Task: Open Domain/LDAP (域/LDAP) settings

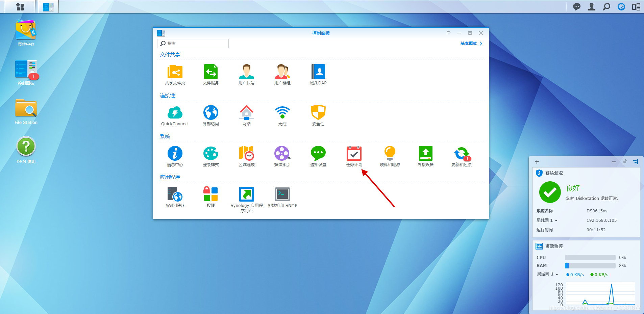Action: (318, 72)
